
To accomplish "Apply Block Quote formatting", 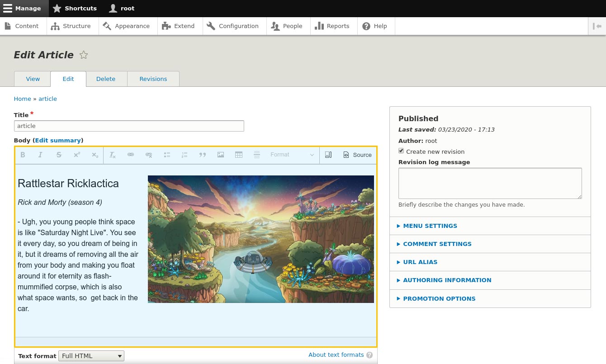I will 203,155.
